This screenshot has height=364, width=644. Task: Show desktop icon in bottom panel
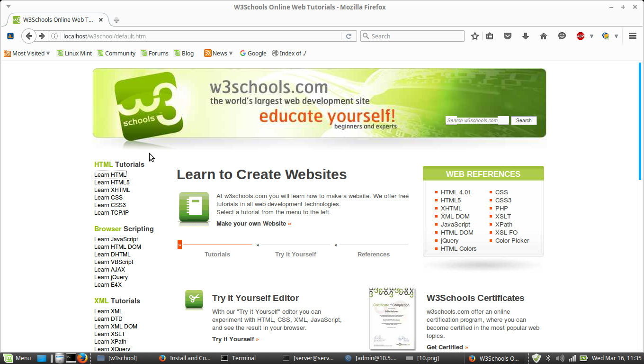click(x=42, y=358)
